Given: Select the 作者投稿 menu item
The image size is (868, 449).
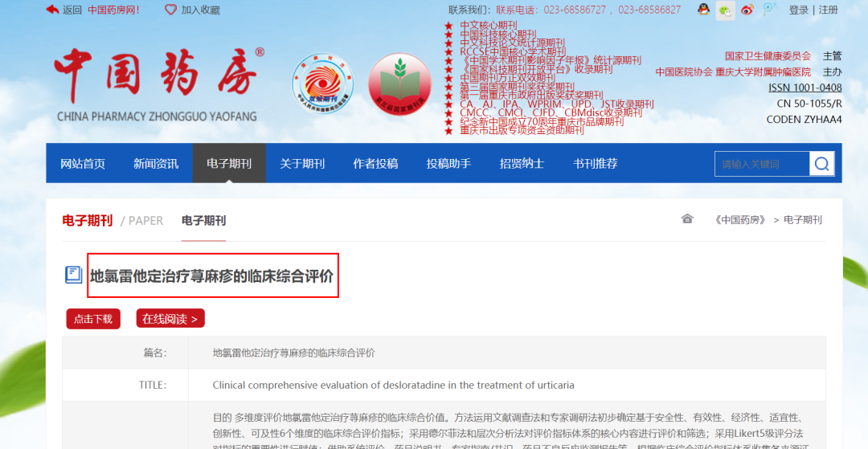Looking at the screenshot, I should point(375,164).
